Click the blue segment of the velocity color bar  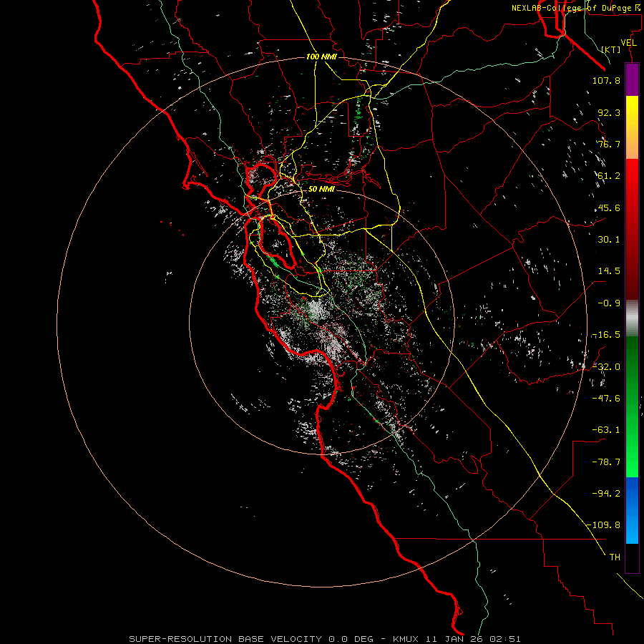632,510
